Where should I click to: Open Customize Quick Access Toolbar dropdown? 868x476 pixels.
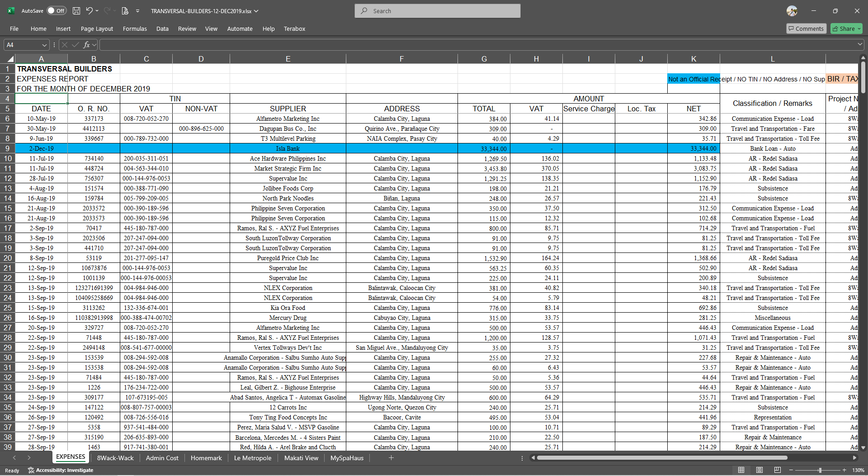coord(137,11)
